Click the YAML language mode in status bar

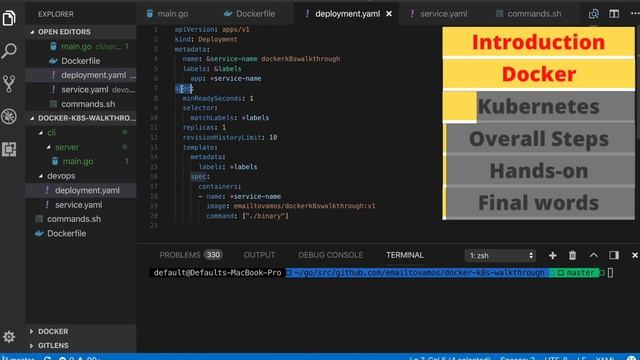click(605, 358)
